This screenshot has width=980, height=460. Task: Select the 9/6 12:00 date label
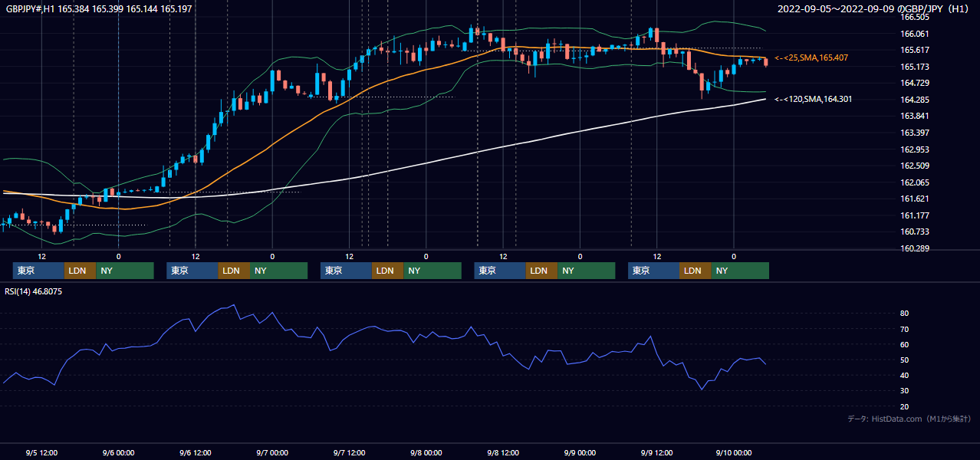[x=196, y=452]
